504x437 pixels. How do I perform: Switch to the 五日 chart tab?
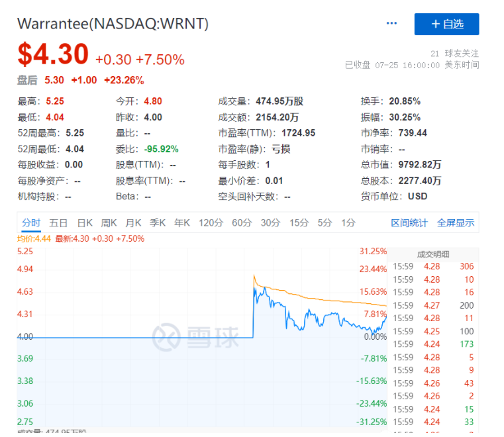point(58,222)
